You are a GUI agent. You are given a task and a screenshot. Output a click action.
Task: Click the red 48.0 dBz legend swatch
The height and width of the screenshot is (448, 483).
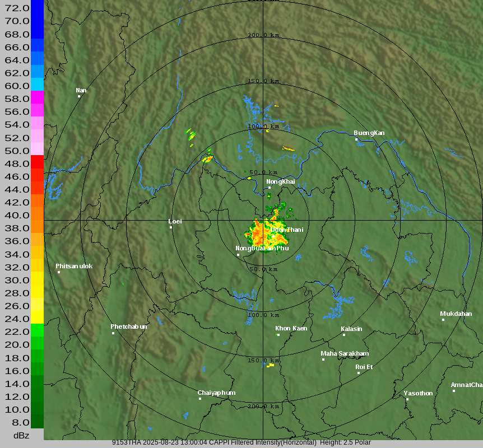pos(37,162)
